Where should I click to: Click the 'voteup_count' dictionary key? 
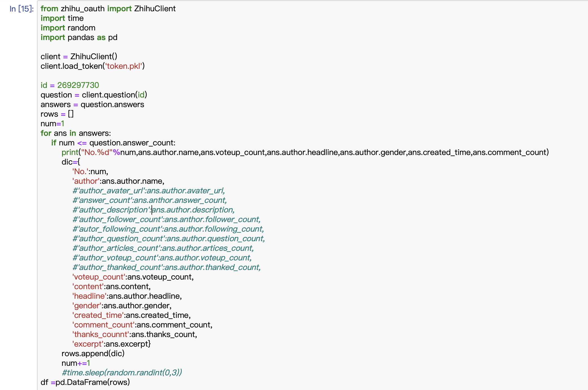coord(99,277)
